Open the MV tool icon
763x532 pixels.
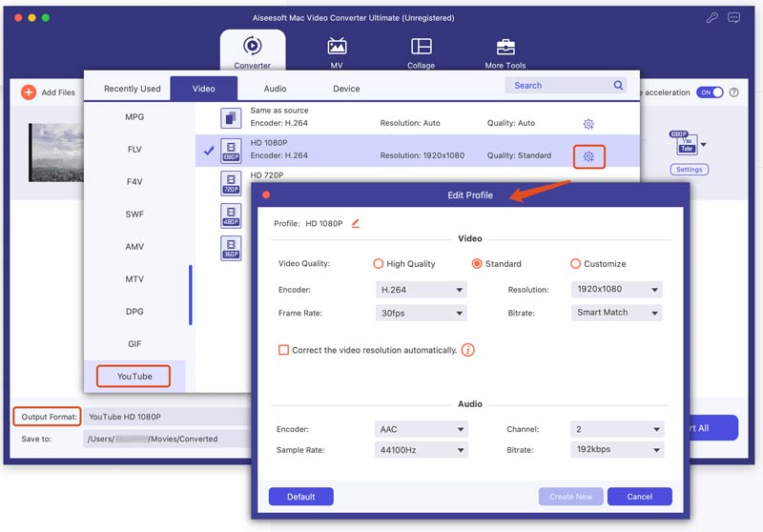click(x=337, y=47)
